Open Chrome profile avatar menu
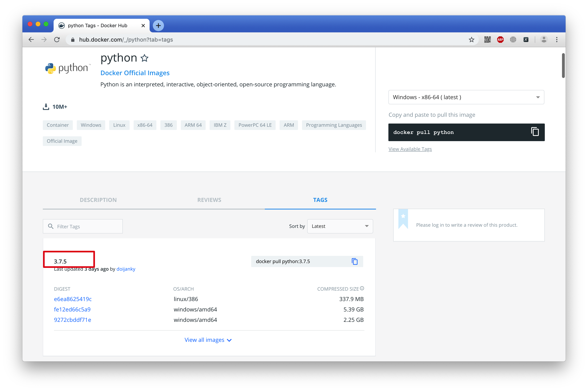This screenshot has height=391, width=588. pyautogui.click(x=544, y=40)
